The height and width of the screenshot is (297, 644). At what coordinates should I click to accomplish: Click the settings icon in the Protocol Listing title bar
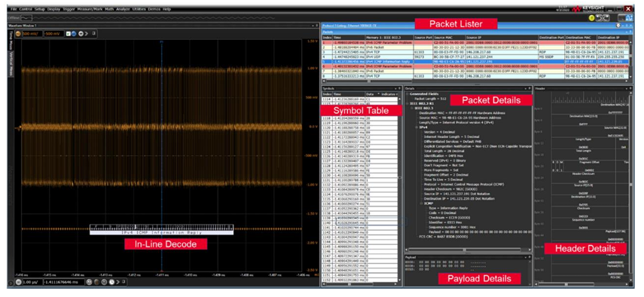[x=618, y=26]
